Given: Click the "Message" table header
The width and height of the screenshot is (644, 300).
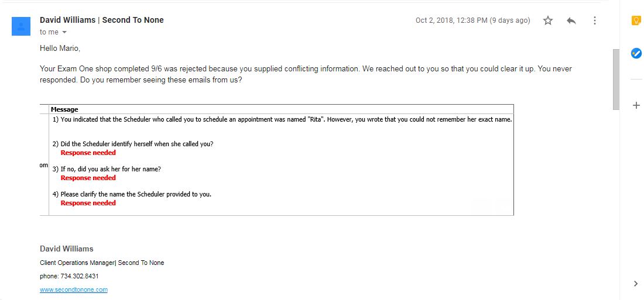Looking at the screenshot, I should (x=64, y=109).
